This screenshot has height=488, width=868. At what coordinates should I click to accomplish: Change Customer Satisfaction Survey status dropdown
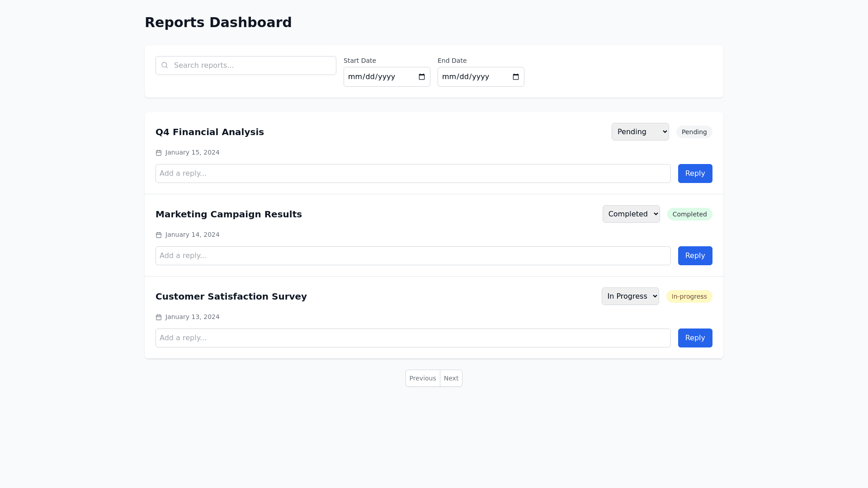tap(630, 296)
